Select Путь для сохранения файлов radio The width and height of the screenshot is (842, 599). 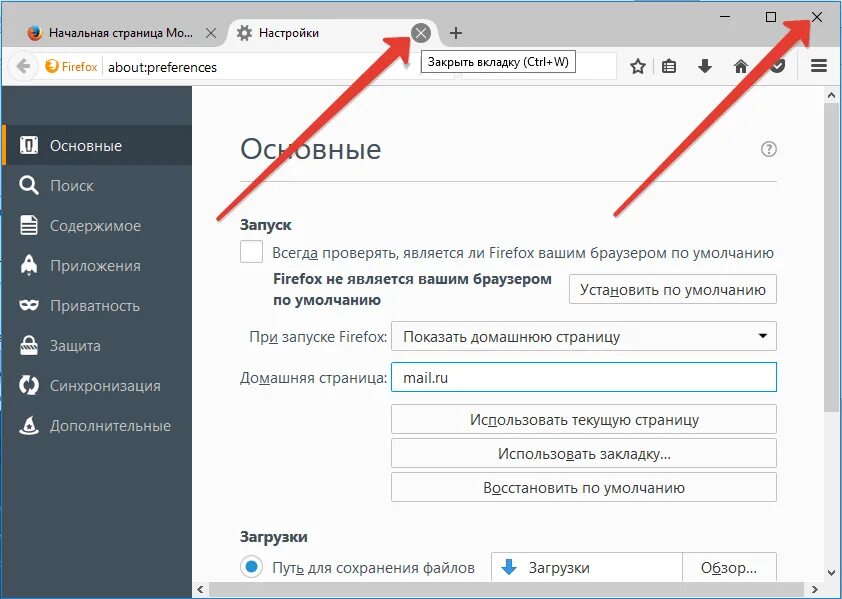(x=251, y=567)
